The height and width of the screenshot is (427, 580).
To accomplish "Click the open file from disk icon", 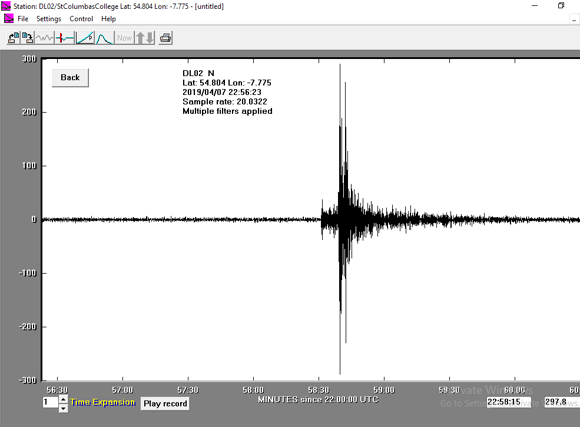I will coord(14,38).
